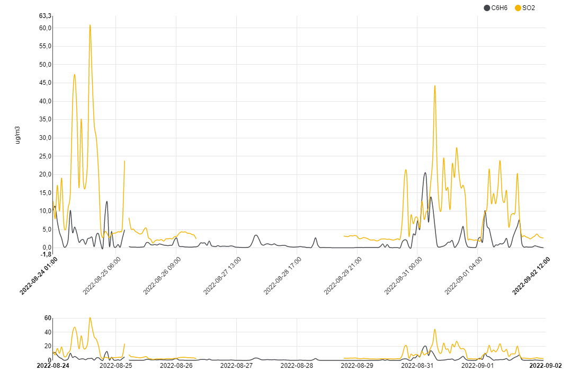Click the 2022-08-26 09:00 x-axis label

163,276
